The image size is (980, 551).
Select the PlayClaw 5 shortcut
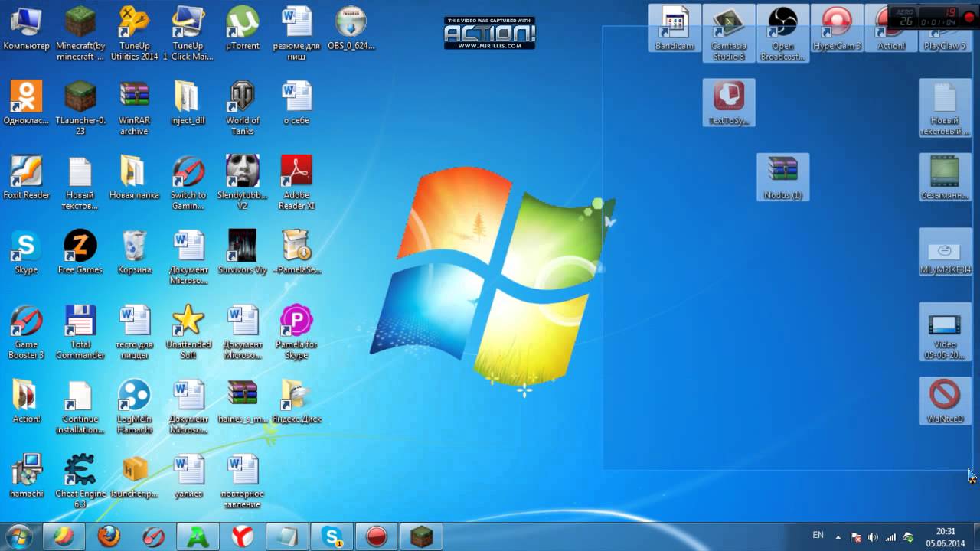pyautogui.click(x=945, y=38)
